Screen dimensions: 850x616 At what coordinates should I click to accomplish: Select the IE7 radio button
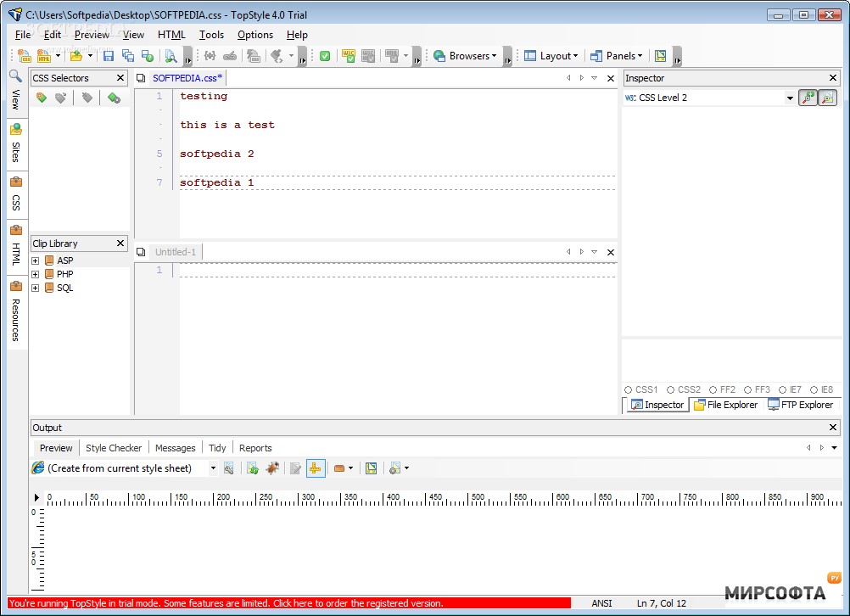pyautogui.click(x=782, y=390)
